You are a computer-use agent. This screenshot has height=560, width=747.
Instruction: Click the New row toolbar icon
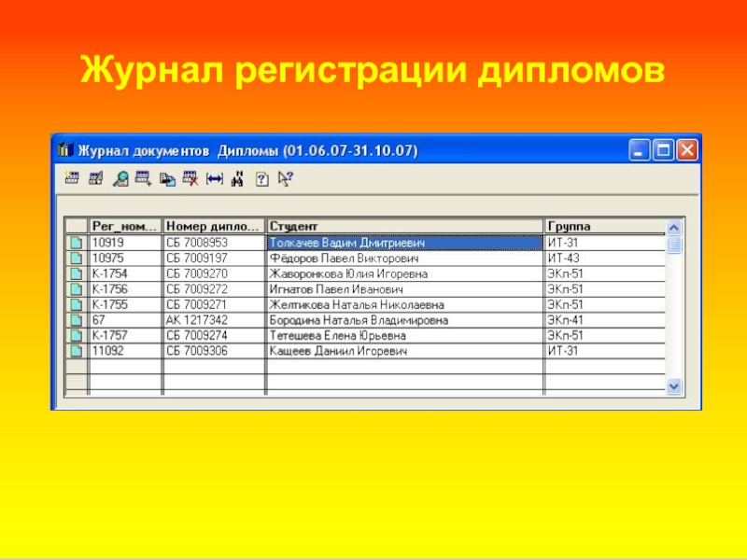point(72,178)
